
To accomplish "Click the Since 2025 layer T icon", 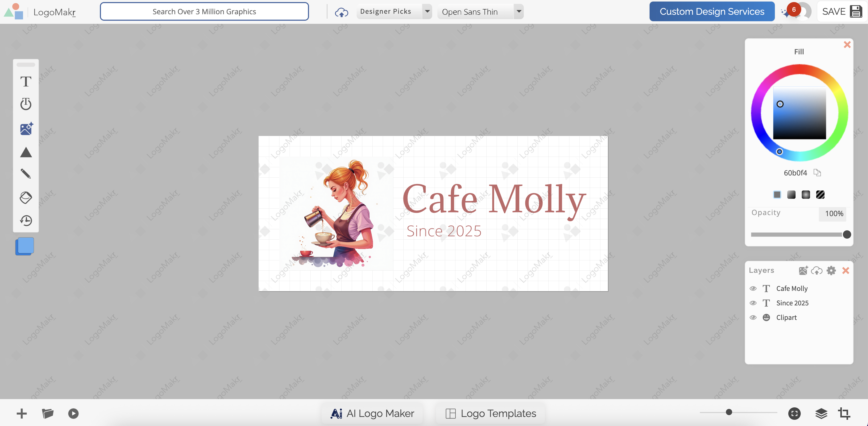I will point(766,303).
